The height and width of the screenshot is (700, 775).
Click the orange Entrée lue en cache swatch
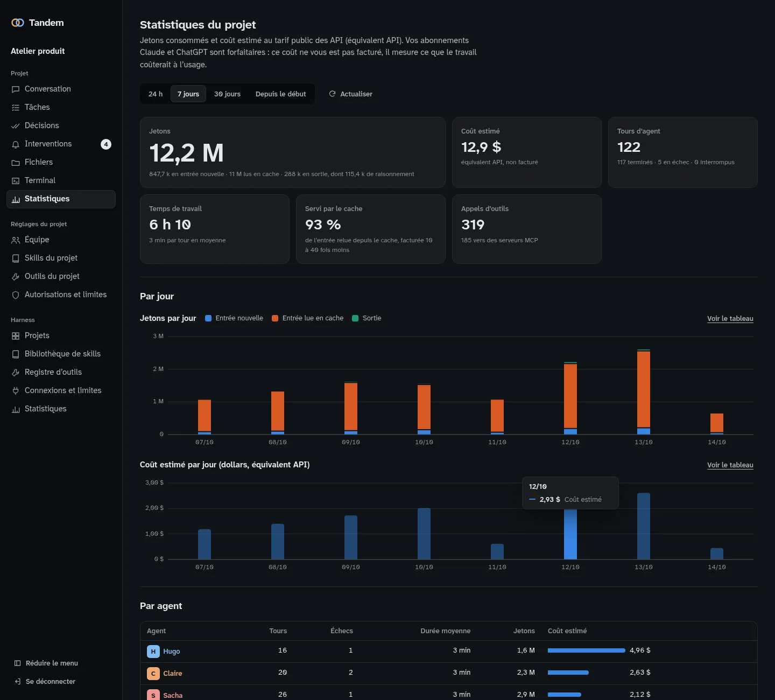[x=275, y=318]
